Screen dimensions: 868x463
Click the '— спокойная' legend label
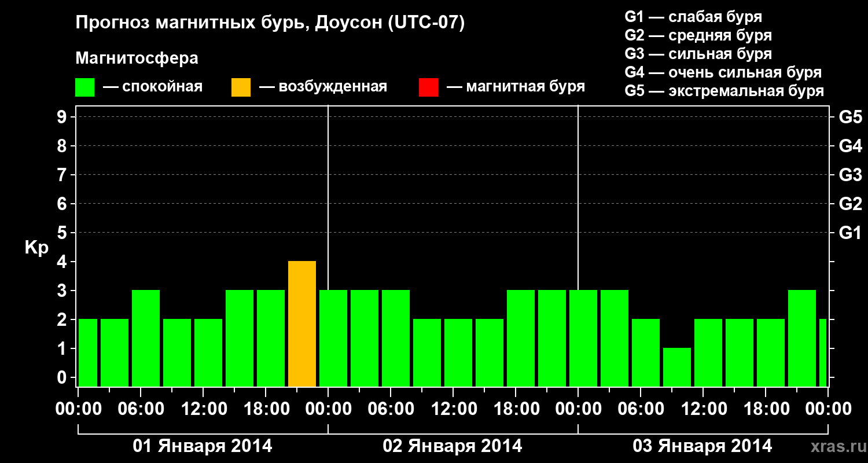[x=153, y=87]
